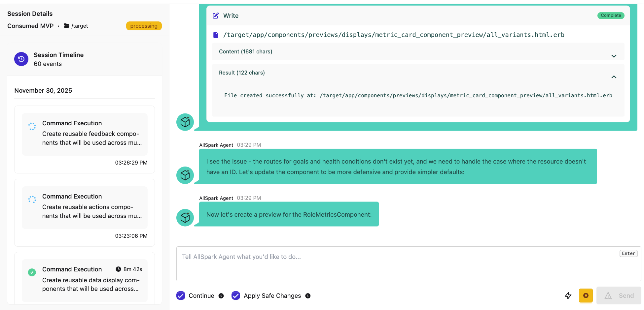Viewport: 644px width, 310px height.
Task: Click the processing status badge
Action: click(144, 26)
